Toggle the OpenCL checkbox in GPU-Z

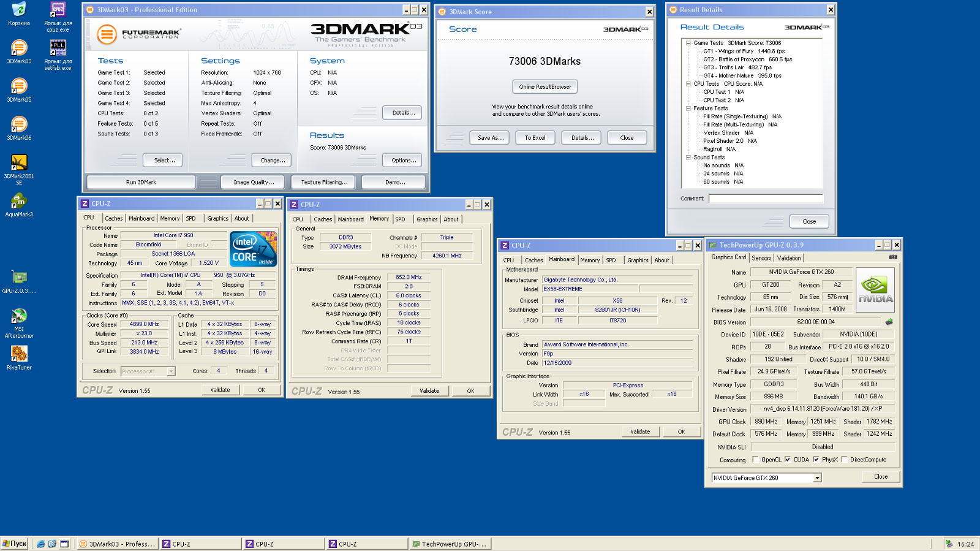(755, 459)
